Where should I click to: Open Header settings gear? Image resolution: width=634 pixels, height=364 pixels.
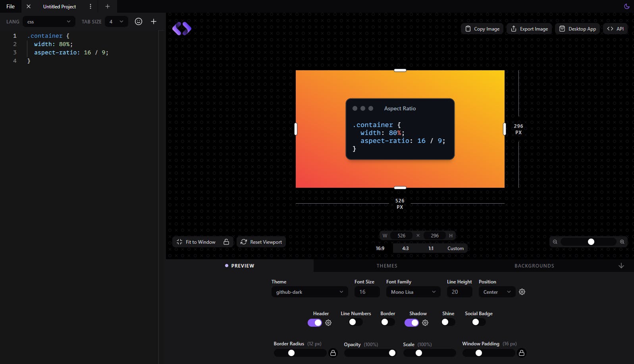[x=328, y=323]
